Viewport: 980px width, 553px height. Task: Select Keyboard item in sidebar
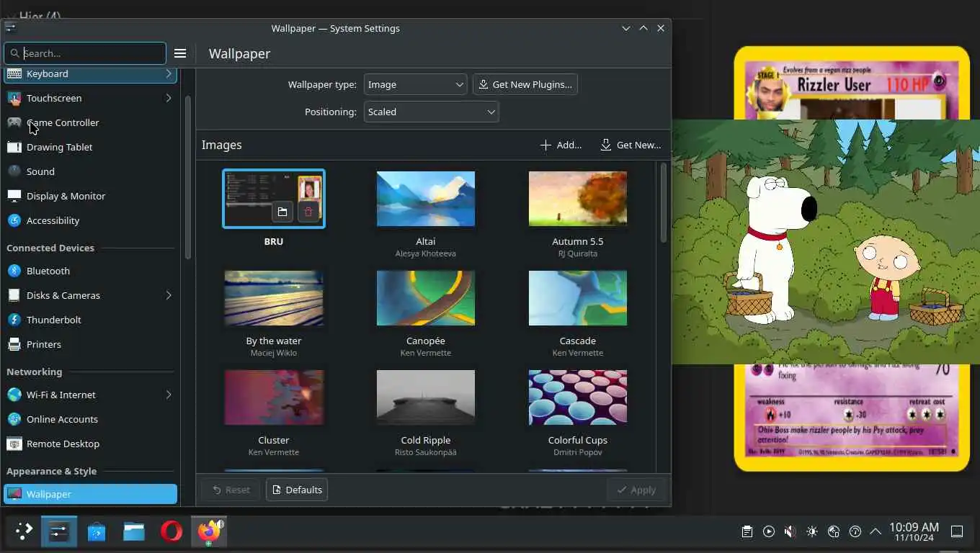[90, 73]
